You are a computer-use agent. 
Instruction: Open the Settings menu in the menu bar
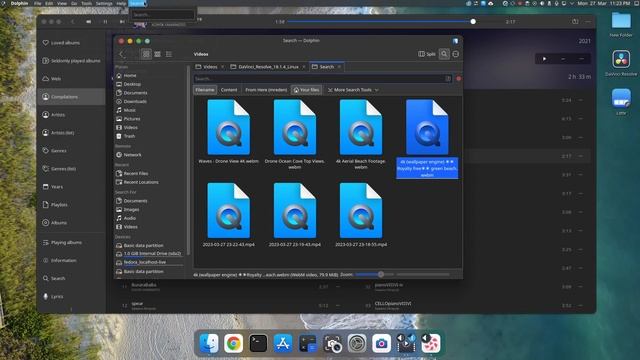point(104,3)
